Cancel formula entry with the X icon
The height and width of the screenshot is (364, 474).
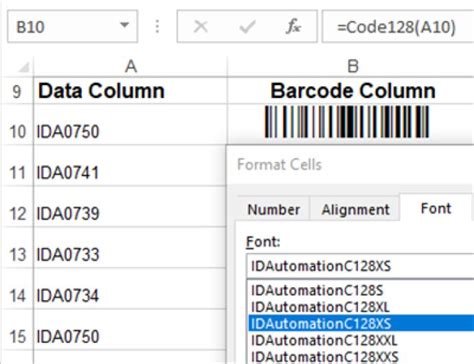coord(201,26)
